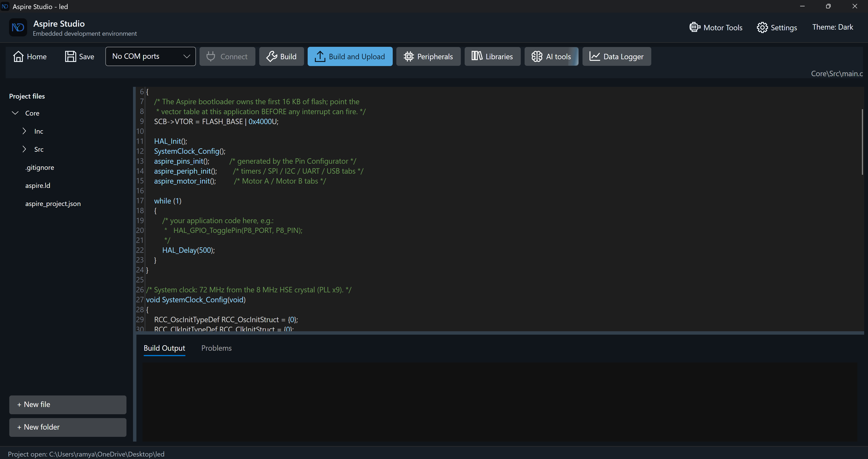868x459 pixels.
Task: Expand the Src folder chevron
Action: click(x=24, y=149)
